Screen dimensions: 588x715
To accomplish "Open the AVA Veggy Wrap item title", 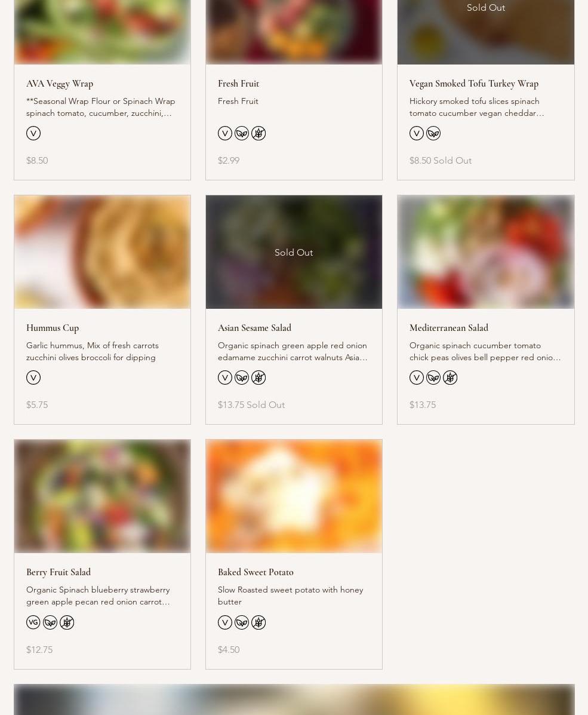I will point(60,84).
